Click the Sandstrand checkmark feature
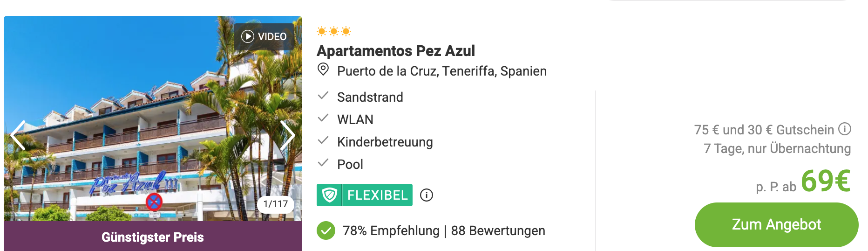This screenshot has width=868, height=251. [360, 97]
